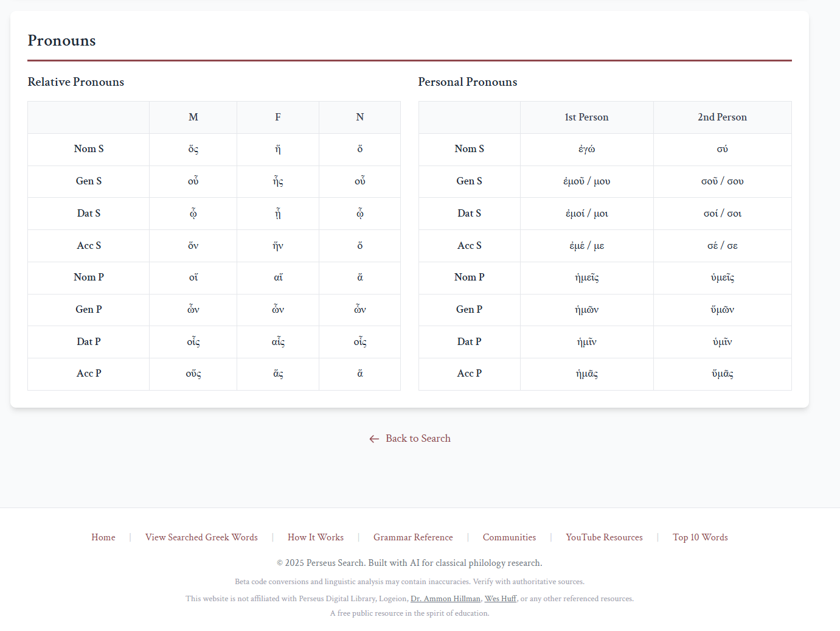The width and height of the screenshot is (840, 631).
Task: Click the left arrow icon beside Back to Search
Action: [x=374, y=438]
